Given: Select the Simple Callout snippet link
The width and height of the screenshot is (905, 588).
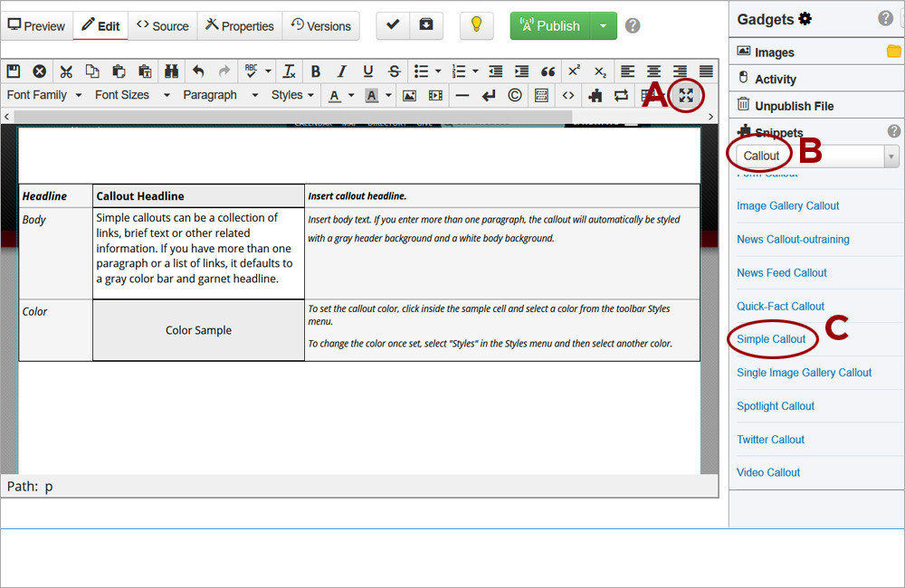Looking at the screenshot, I should [771, 339].
